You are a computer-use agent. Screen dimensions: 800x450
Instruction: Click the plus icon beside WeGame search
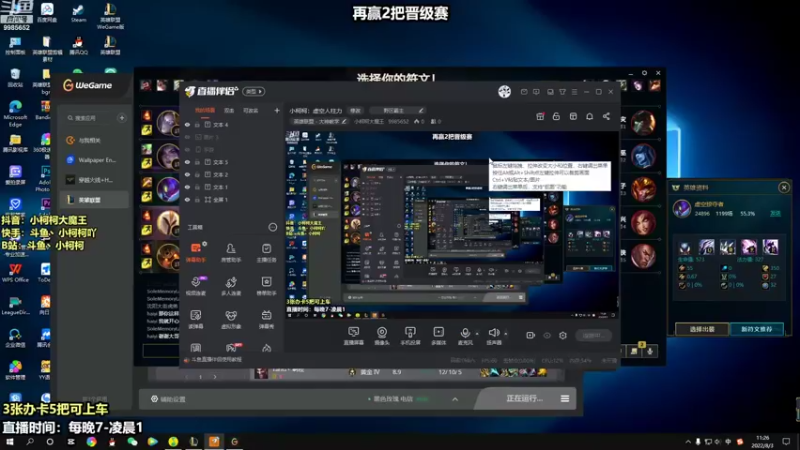(121, 118)
